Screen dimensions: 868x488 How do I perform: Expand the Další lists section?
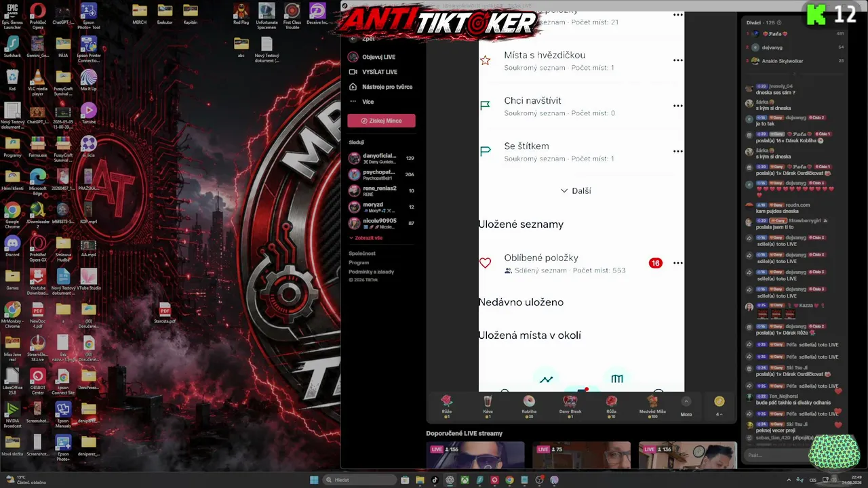coord(576,190)
